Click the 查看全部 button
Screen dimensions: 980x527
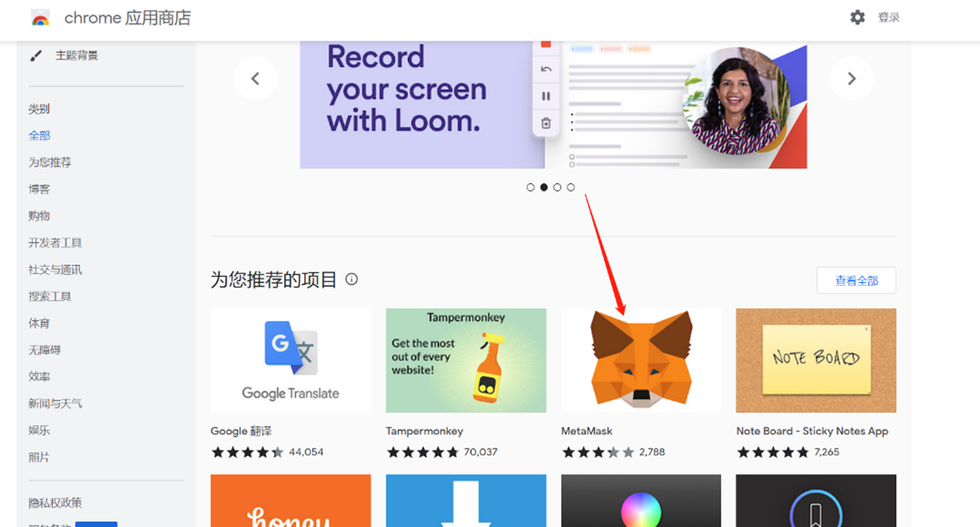click(856, 280)
